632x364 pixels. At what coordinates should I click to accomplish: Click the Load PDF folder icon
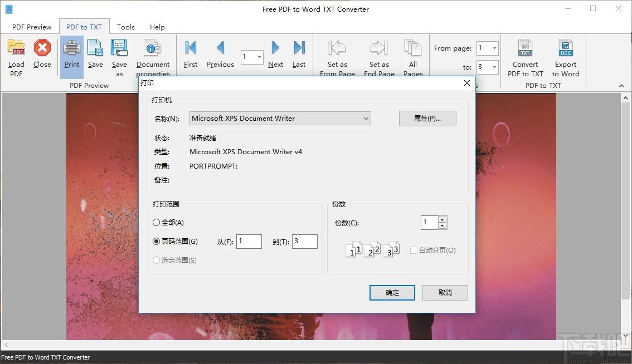17,48
